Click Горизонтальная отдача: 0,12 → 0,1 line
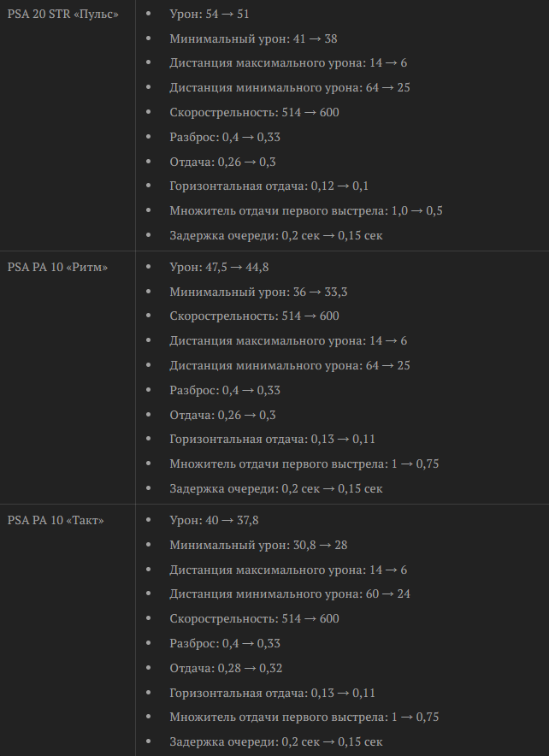 pos(269,186)
